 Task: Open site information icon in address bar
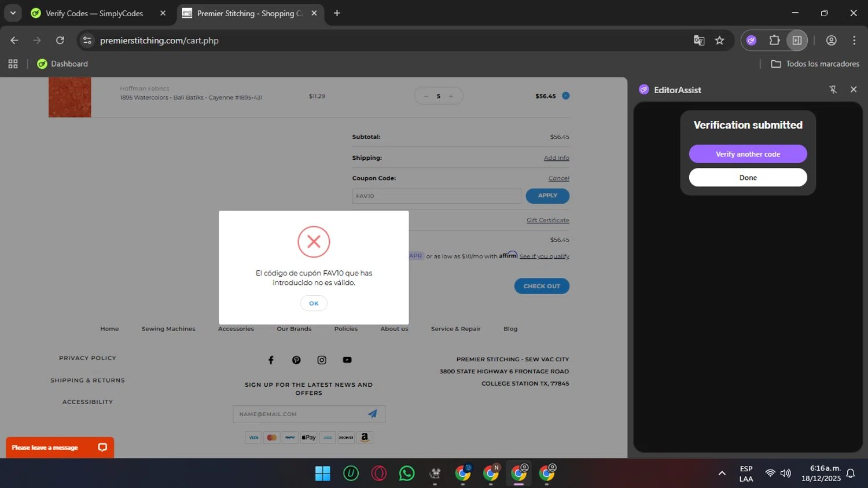coord(87,41)
